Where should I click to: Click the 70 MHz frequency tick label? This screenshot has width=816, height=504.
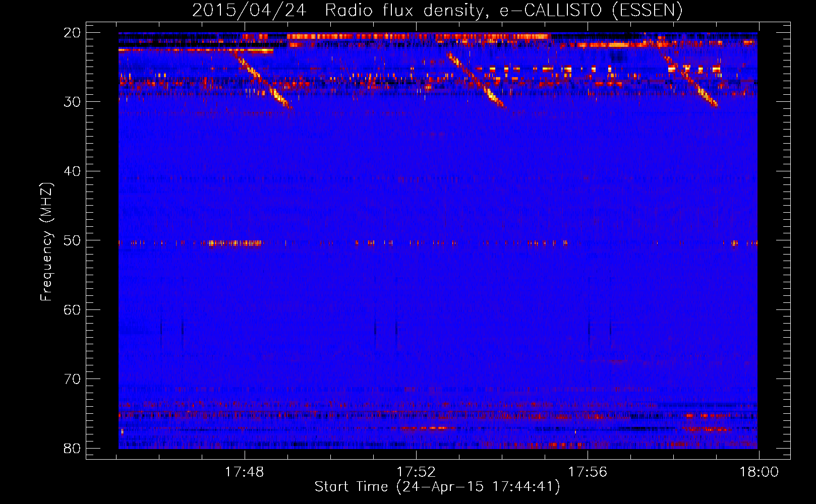click(x=73, y=379)
